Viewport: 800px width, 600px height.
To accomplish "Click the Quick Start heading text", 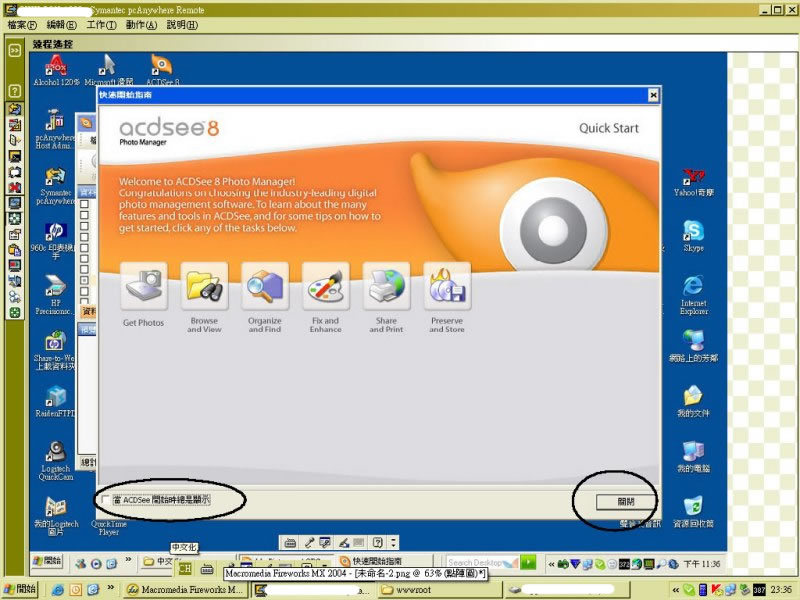I will pyautogui.click(x=609, y=128).
